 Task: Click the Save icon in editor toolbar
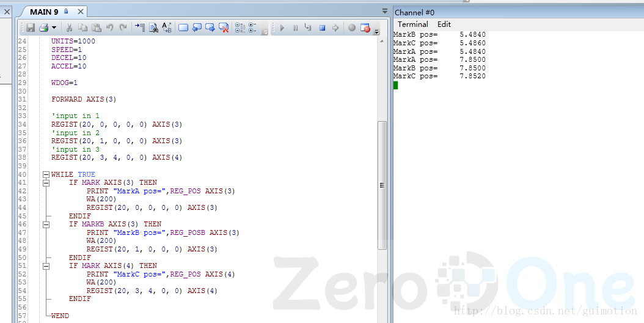tap(31, 28)
